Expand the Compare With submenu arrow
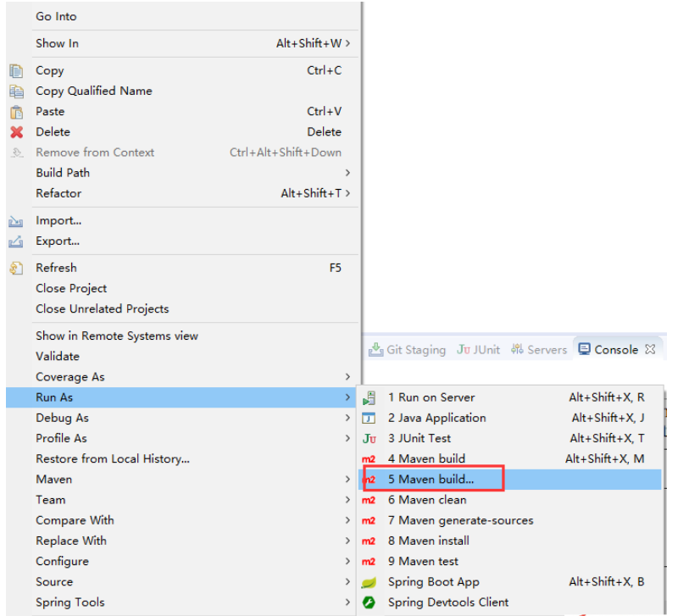689x616 pixels. coord(348,519)
